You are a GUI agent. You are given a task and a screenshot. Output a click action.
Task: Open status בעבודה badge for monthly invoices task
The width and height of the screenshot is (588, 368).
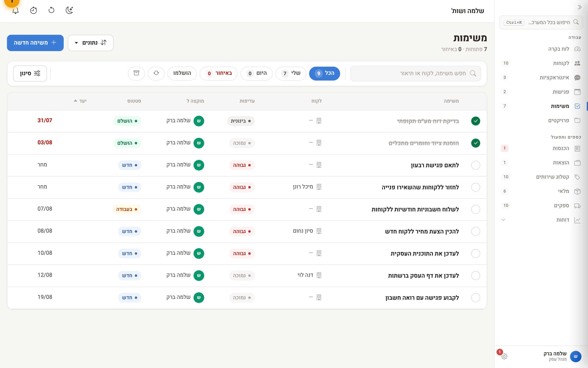tap(127, 209)
